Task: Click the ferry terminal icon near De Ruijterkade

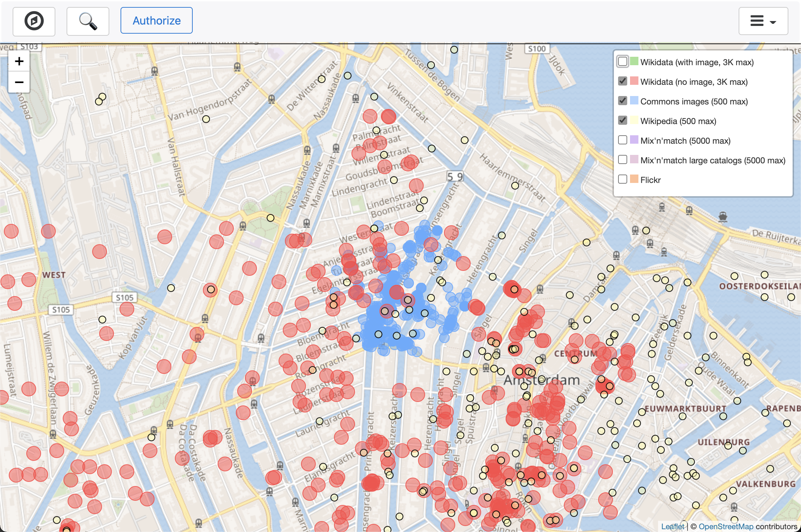Action: click(723, 217)
